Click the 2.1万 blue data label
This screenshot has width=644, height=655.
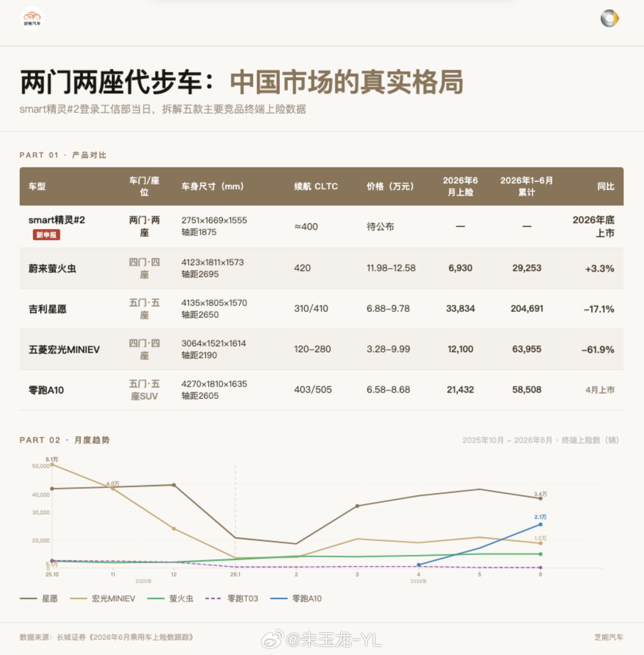pos(541,517)
